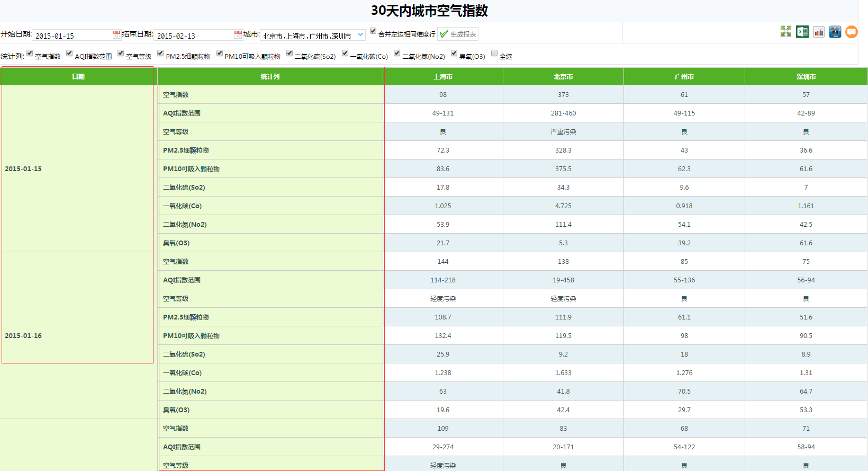Image resolution: width=868 pixels, height=471 pixels.
Task: Click the blue shirt skin theme icon
Action: (x=835, y=32)
